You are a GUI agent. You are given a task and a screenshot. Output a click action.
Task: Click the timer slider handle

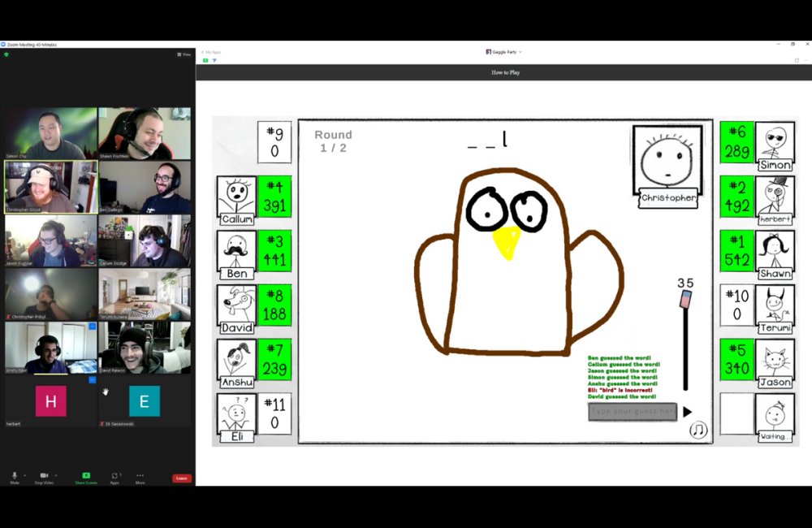(685, 300)
